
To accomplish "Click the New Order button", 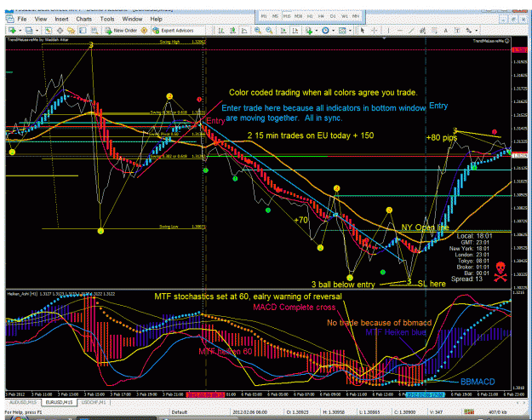I will (x=121, y=31).
